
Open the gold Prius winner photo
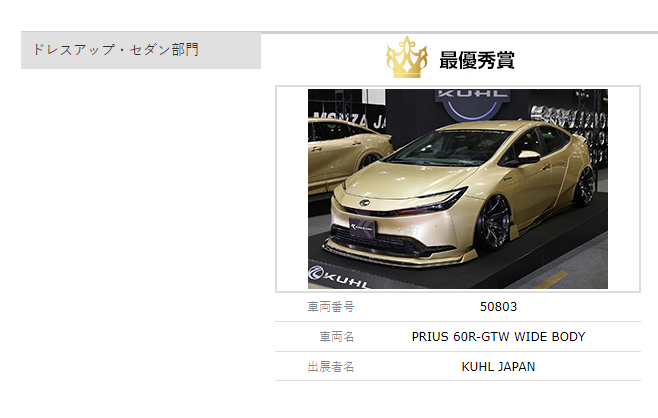[458, 189]
